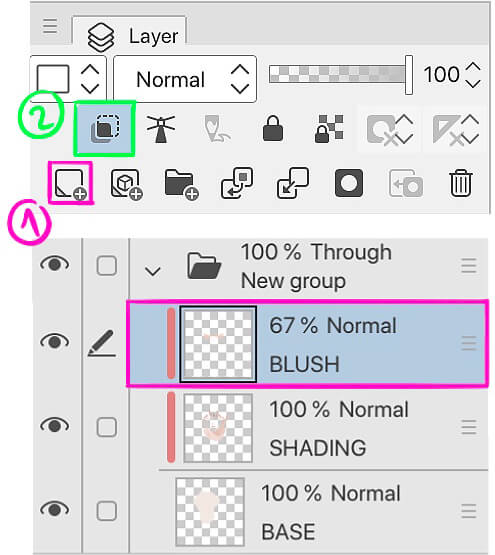Create a layer mask
495x555 pixels.
coord(349,183)
